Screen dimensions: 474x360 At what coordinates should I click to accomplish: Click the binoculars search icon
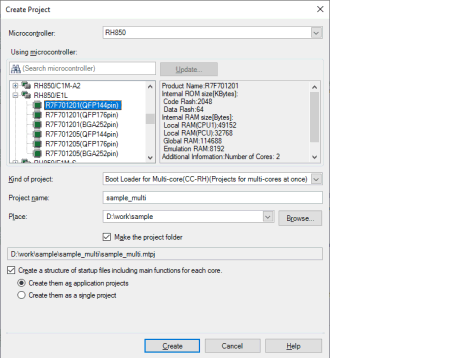(16, 69)
